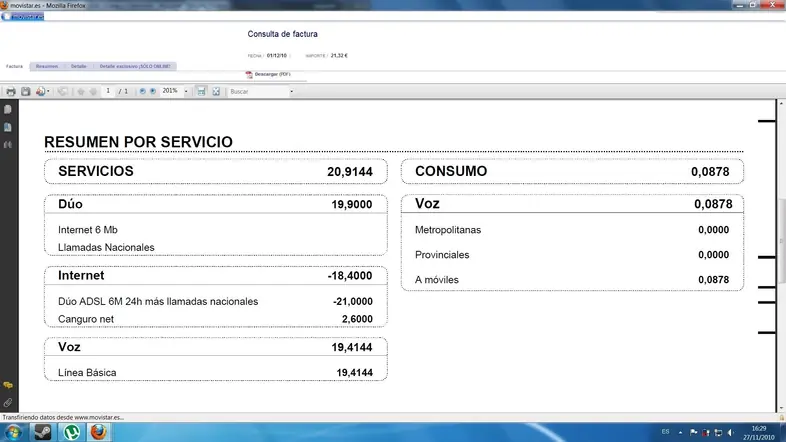Click the Internet amount -18,4000
The width and height of the screenshot is (786, 442).
(350, 276)
